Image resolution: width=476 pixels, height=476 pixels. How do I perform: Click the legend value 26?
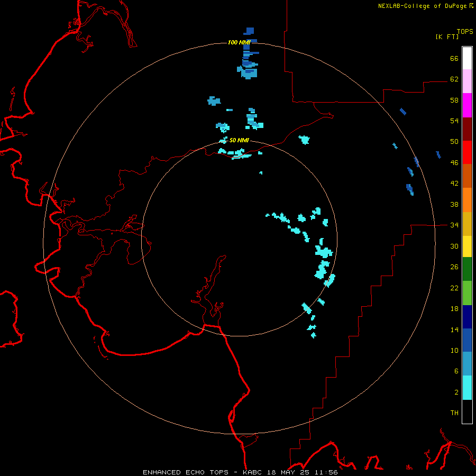(454, 267)
